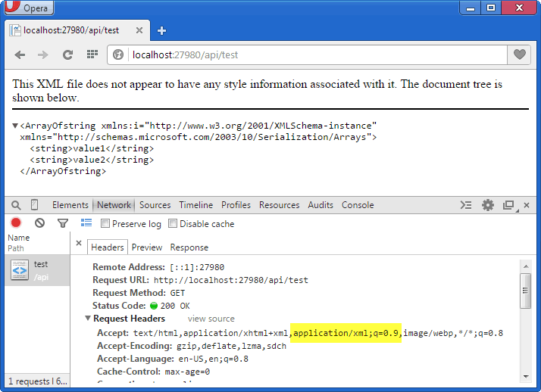Click the browser Forward arrow

pos(42,54)
